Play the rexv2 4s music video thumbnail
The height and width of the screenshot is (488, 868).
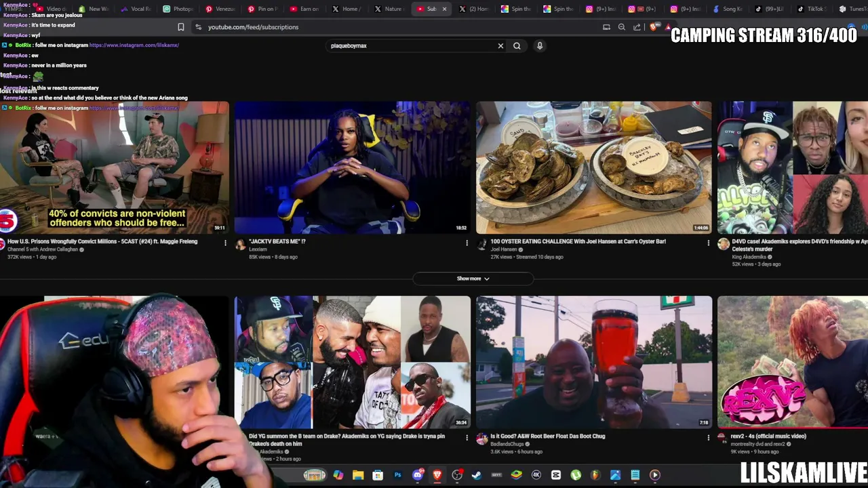793,362
